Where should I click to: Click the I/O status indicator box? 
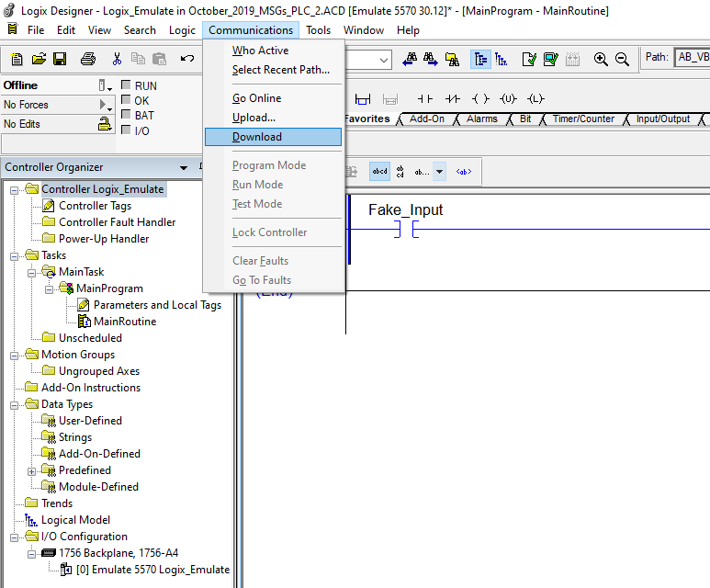(127, 130)
